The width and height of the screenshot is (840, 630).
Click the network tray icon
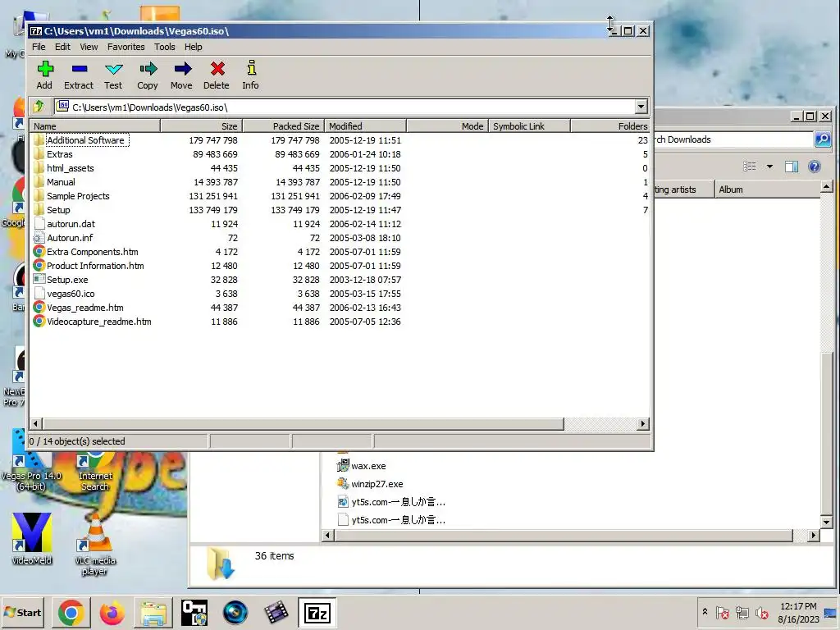coord(742,612)
